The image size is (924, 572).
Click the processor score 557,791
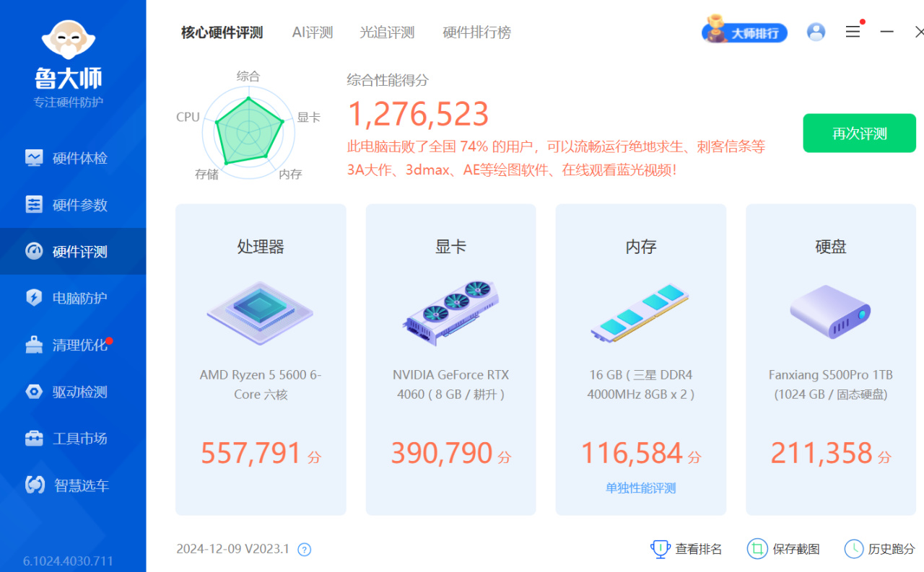tap(251, 453)
